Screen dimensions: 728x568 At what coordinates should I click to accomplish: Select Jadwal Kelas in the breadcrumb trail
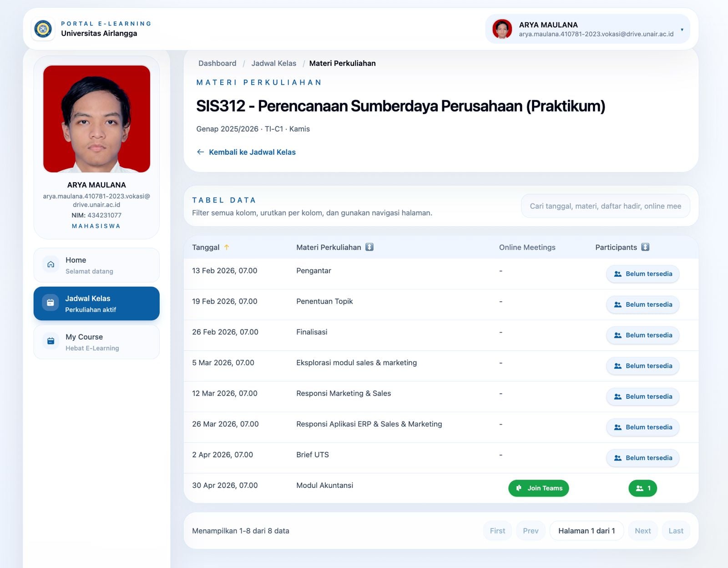pyautogui.click(x=274, y=63)
